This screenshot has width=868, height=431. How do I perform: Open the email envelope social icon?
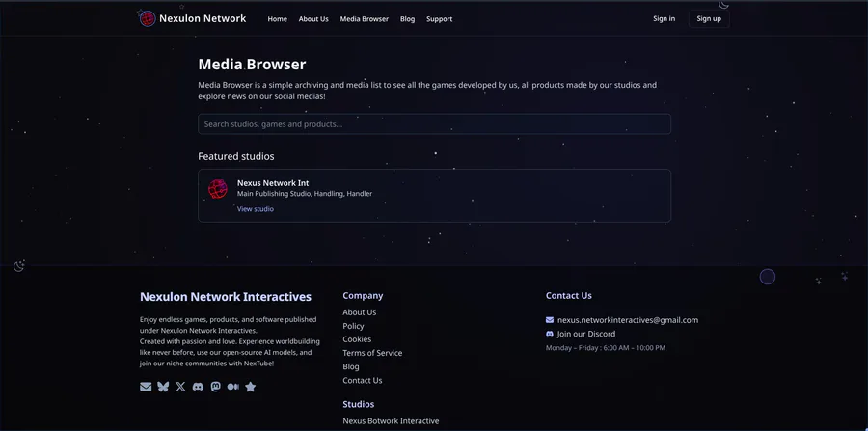[146, 387]
